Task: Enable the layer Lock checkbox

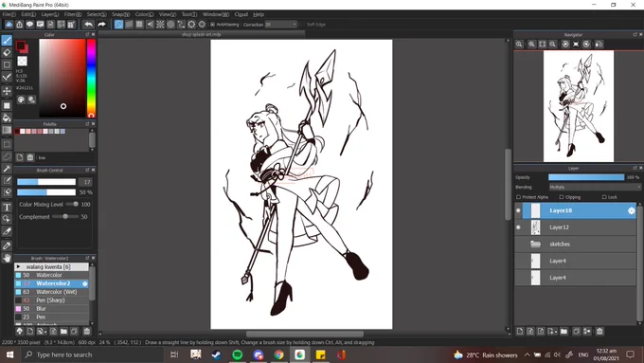Action: point(604,197)
